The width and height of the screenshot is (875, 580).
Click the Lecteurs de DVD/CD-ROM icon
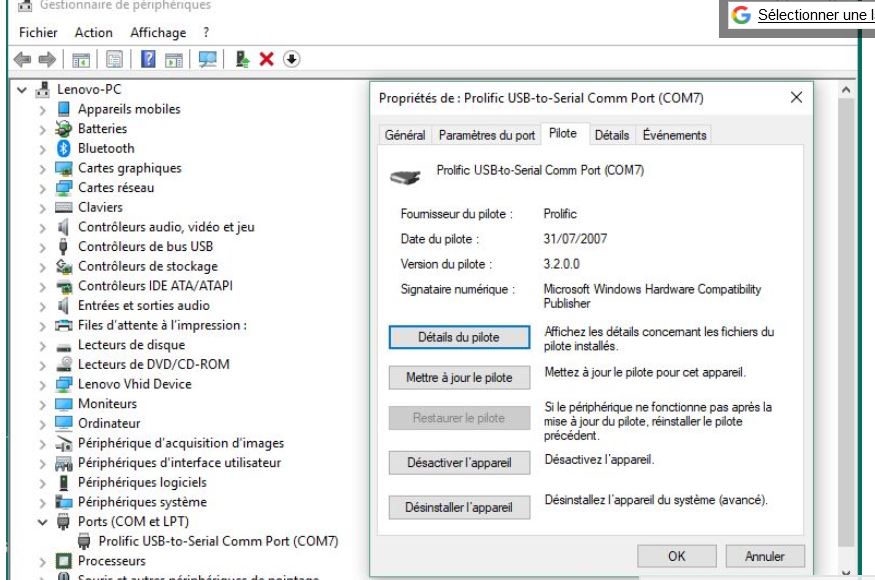click(x=64, y=364)
